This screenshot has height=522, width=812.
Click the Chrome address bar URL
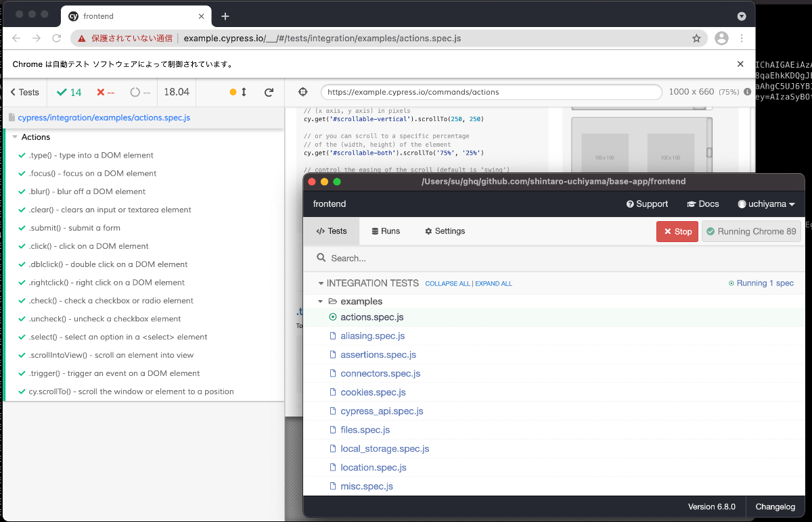(x=322, y=39)
